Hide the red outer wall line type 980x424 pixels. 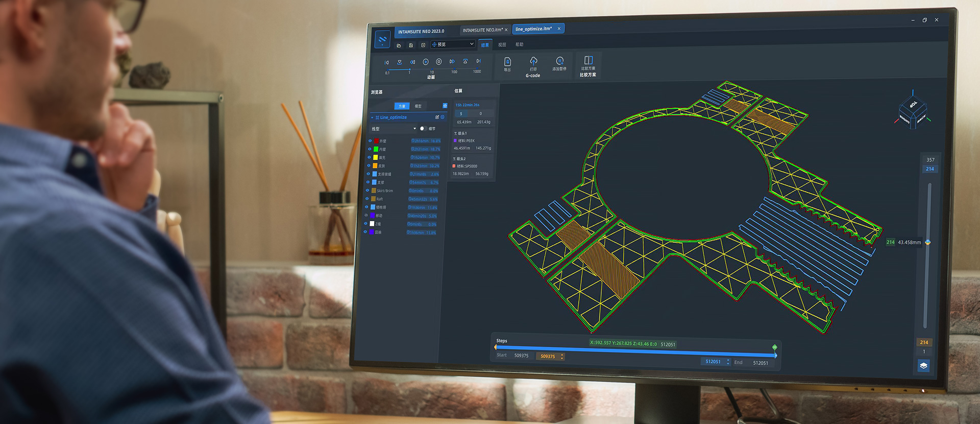coord(370,141)
